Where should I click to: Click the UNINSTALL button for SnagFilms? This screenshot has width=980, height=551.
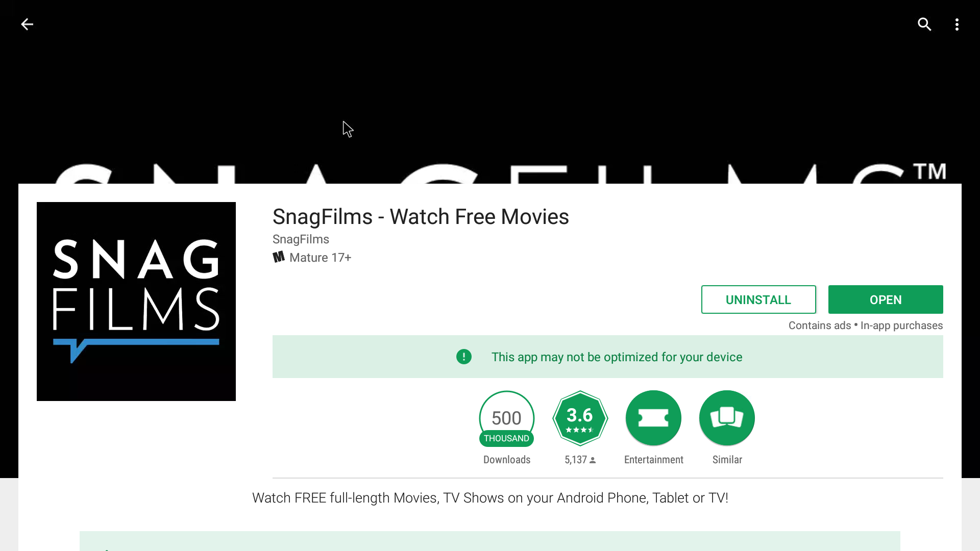point(758,299)
